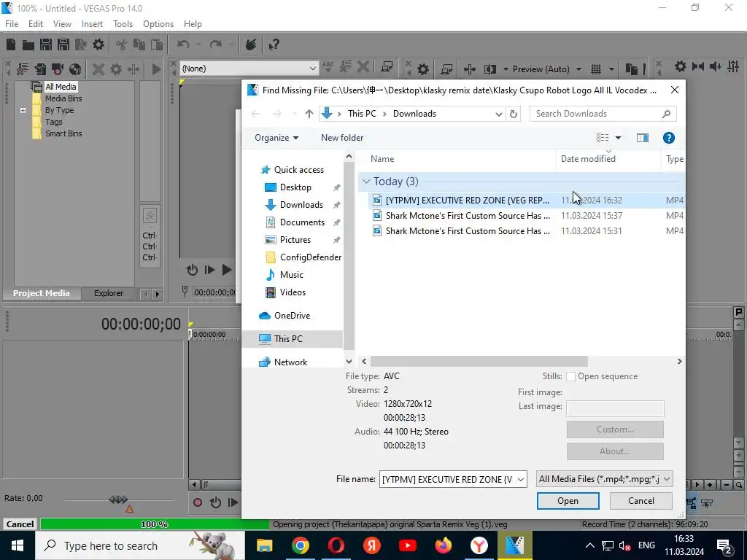Open the view options dropdown arrow in dialog

point(618,138)
